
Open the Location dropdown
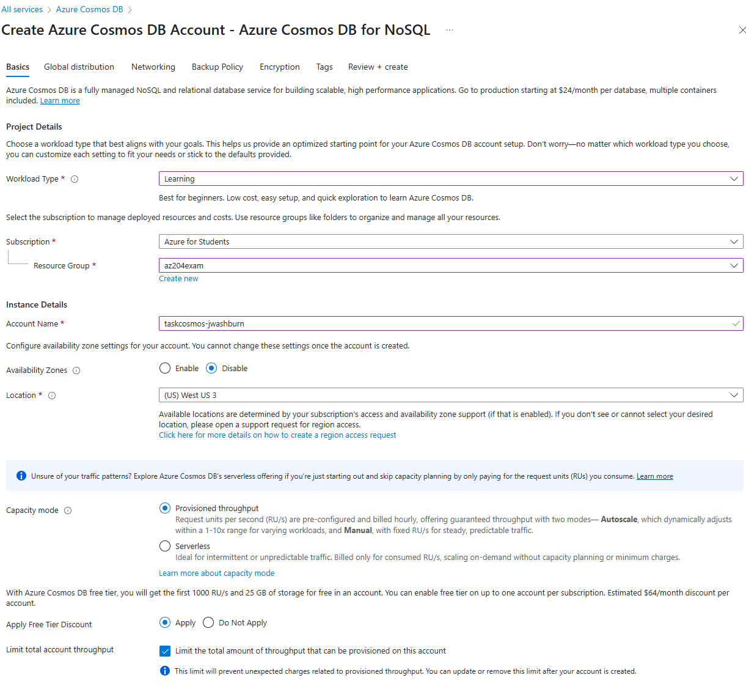[451, 395]
